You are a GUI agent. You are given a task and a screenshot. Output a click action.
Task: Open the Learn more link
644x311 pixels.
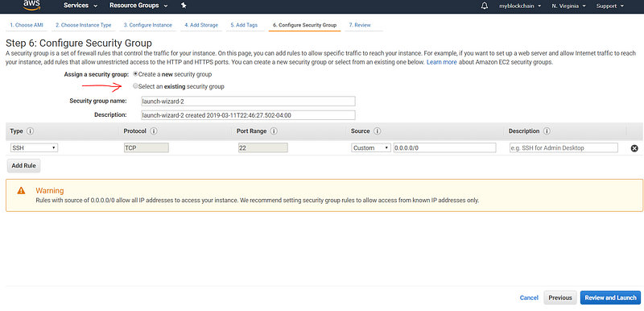coord(441,63)
